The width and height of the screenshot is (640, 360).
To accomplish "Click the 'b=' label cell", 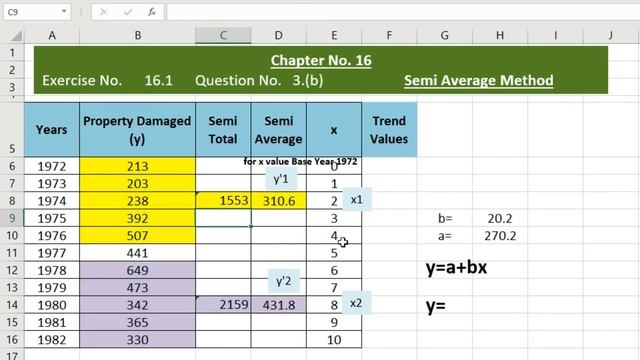I will [444, 218].
